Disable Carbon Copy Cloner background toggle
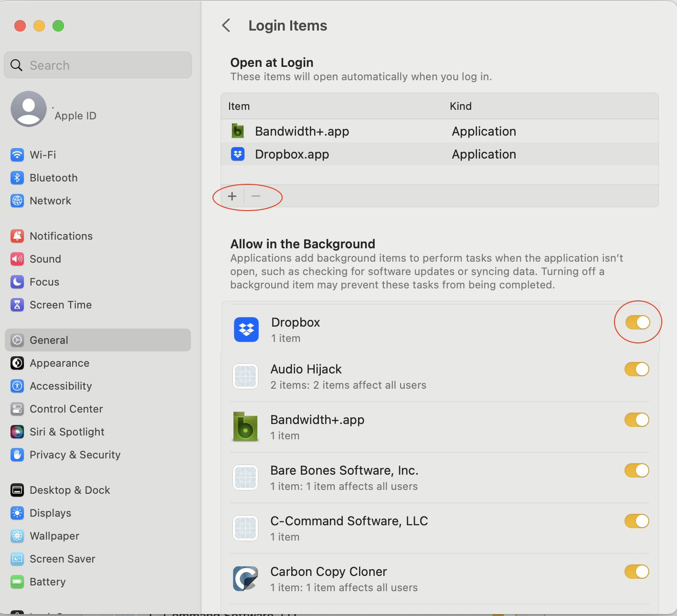This screenshot has height=616, width=677. click(x=637, y=572)
